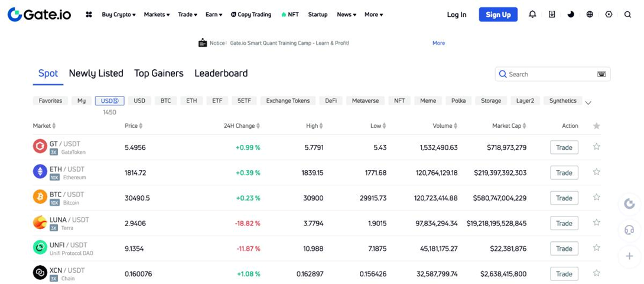Click the Log In link

(457, 14)
